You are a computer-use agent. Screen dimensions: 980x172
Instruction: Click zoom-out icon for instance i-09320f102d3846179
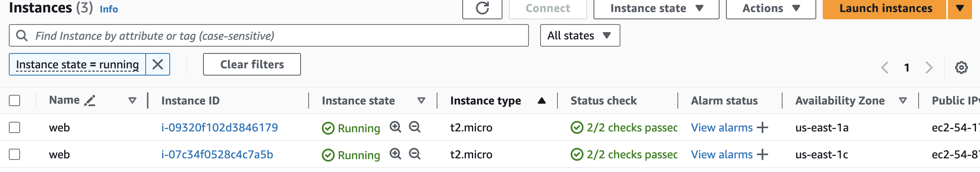click(x=415, y=127)
